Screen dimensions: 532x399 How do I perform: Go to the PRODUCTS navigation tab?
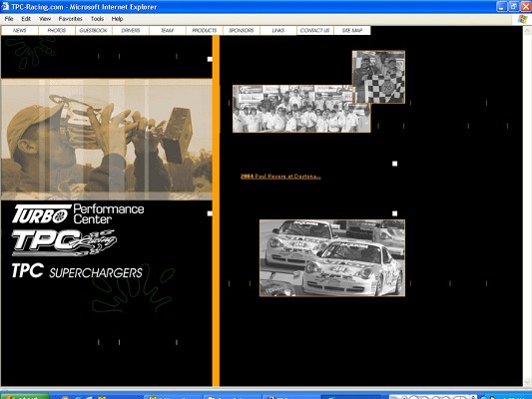pyautogui.click(x=205, y=31)
